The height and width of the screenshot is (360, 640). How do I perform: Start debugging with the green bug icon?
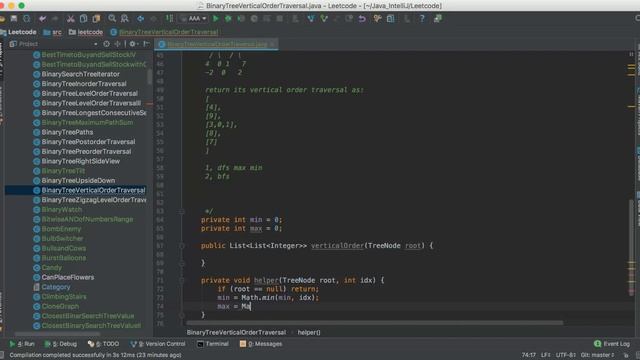(x=228, y=19)
